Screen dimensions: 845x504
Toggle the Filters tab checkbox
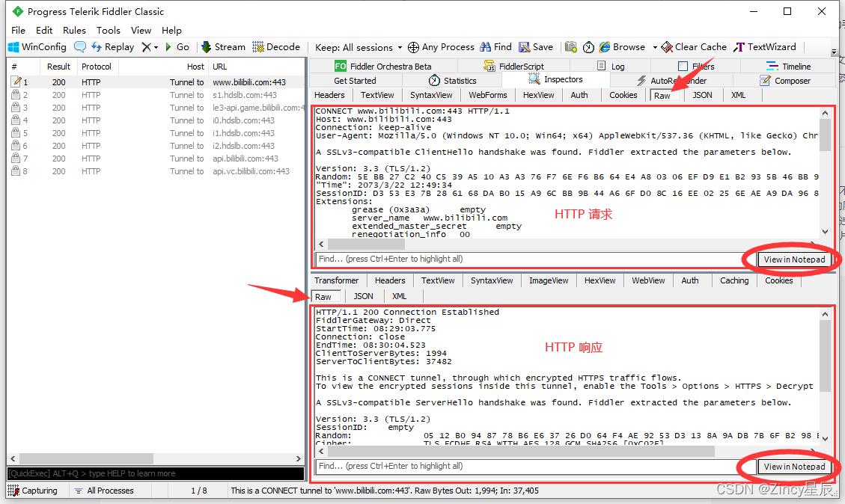[x=683, y=67]
